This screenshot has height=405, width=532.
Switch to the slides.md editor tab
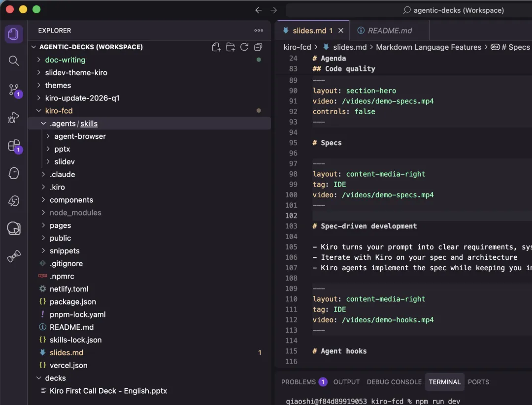[313, 31]
